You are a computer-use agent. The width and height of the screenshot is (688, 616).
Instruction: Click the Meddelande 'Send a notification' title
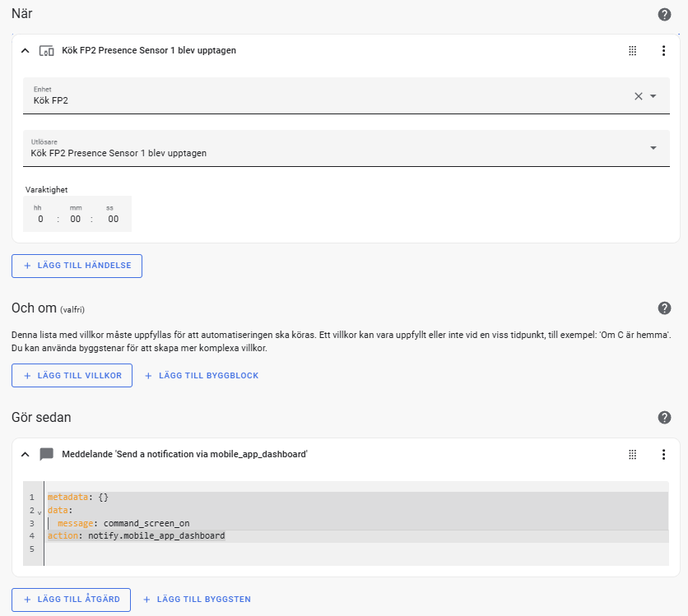184,454
